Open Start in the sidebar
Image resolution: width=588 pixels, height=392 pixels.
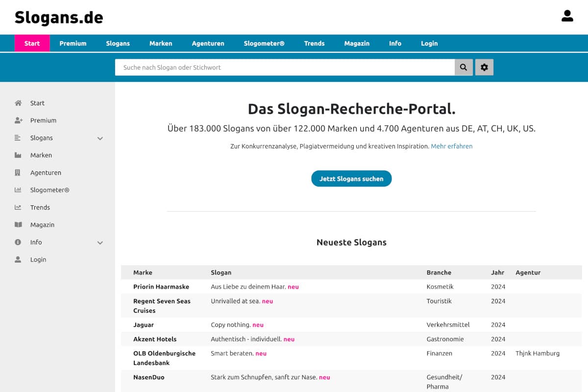click(x=37, y=103)
